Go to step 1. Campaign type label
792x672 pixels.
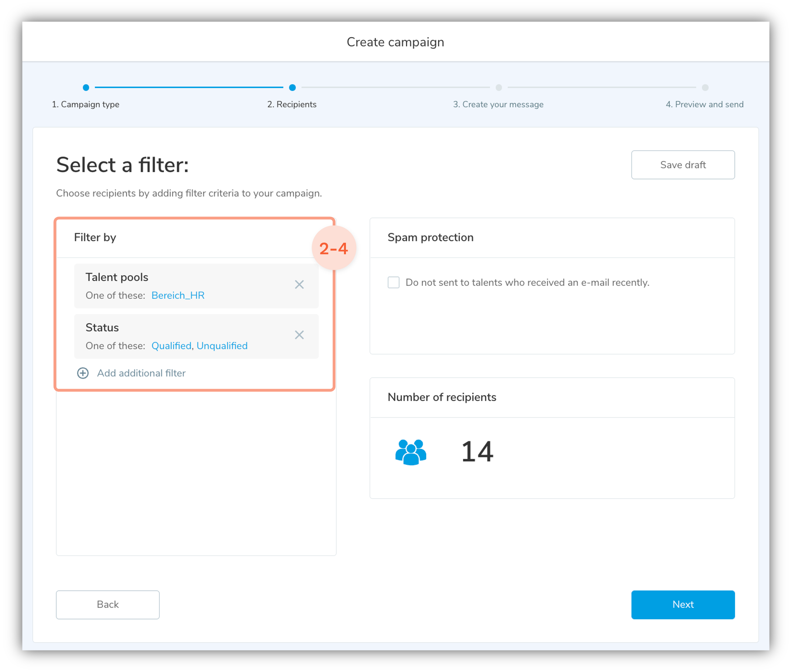[x=86, y=105]
